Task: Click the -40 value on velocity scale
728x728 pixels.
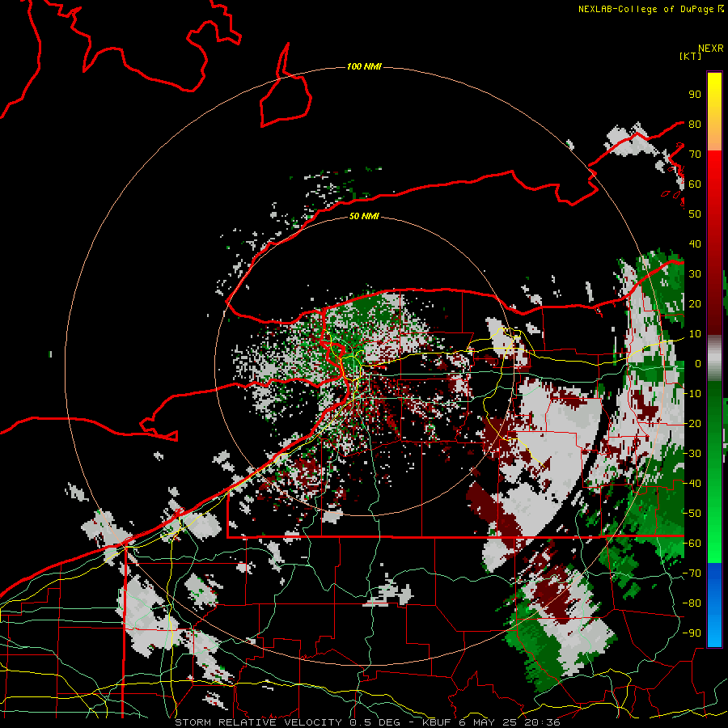Action: (692, 484)
